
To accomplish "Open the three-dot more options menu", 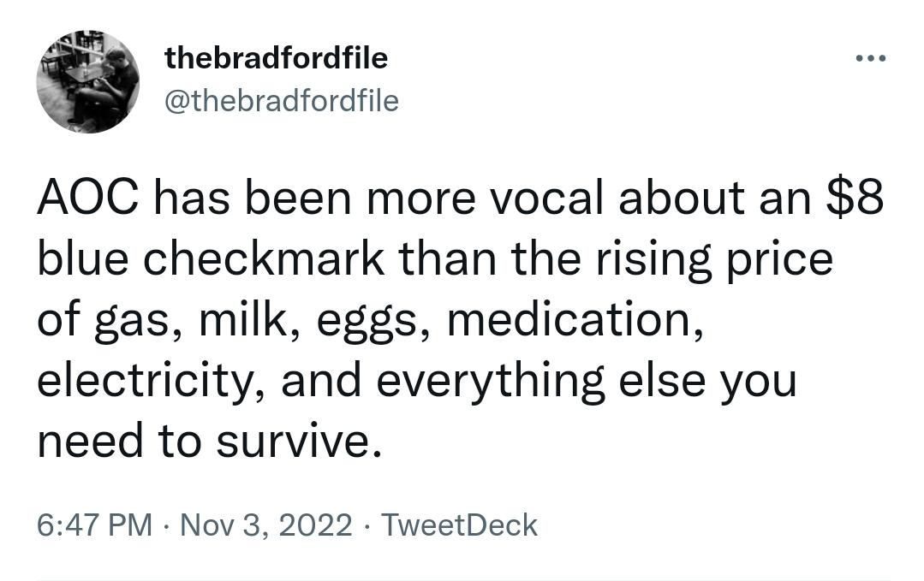I will pyautogui.click(x=870, y=58).
